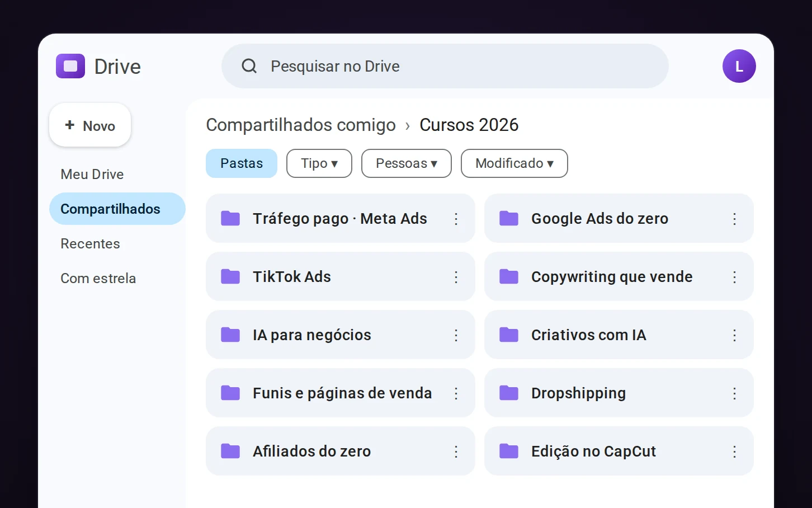
Task: Expand the Tipo filter dropdown
Action: [x=319, y=163]
